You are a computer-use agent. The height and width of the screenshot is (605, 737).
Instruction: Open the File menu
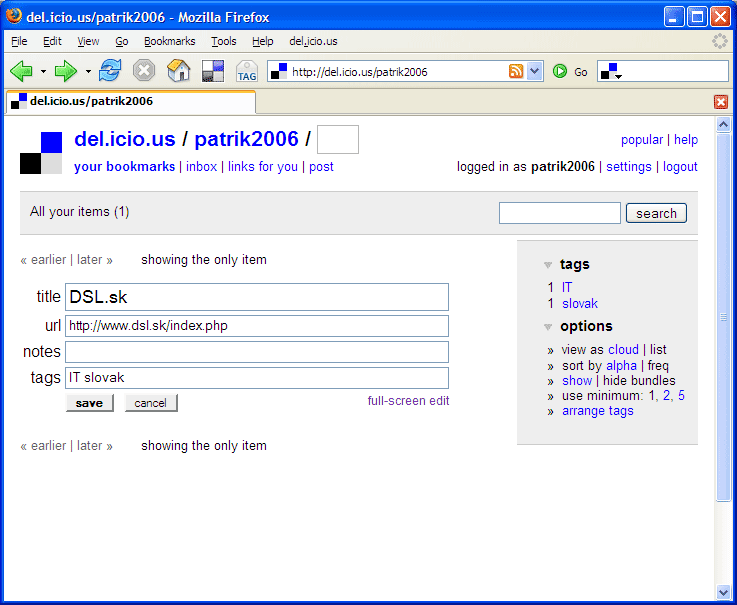(19, 41)
